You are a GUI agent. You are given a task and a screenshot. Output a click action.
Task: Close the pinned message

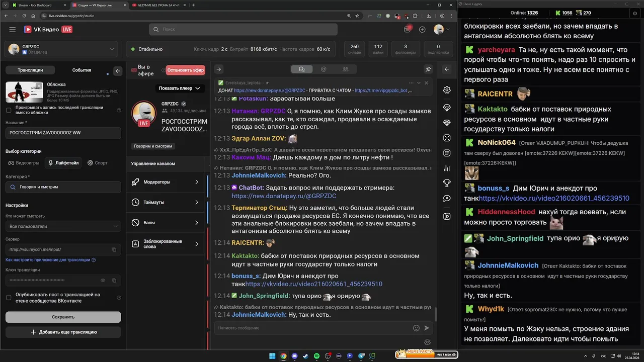(426, 83)
